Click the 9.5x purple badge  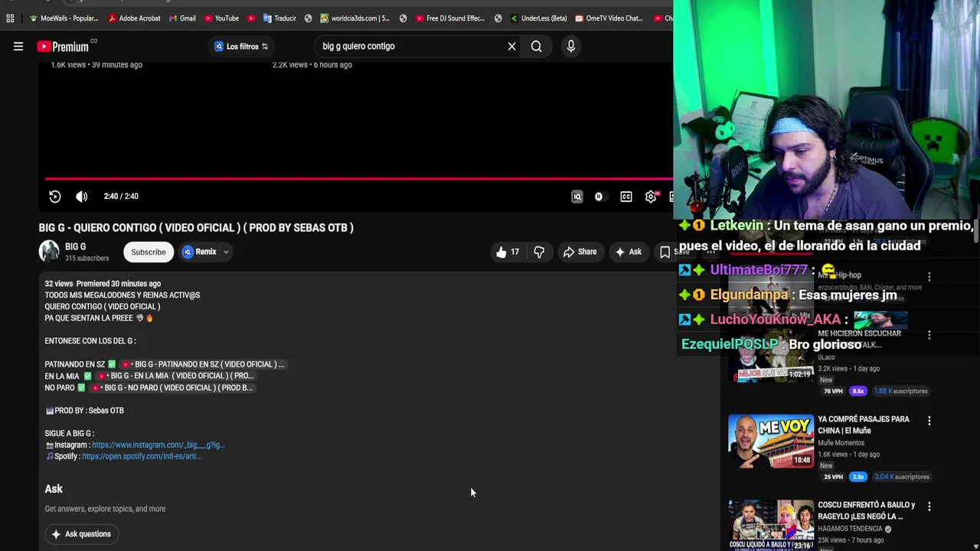coord(858,391)
